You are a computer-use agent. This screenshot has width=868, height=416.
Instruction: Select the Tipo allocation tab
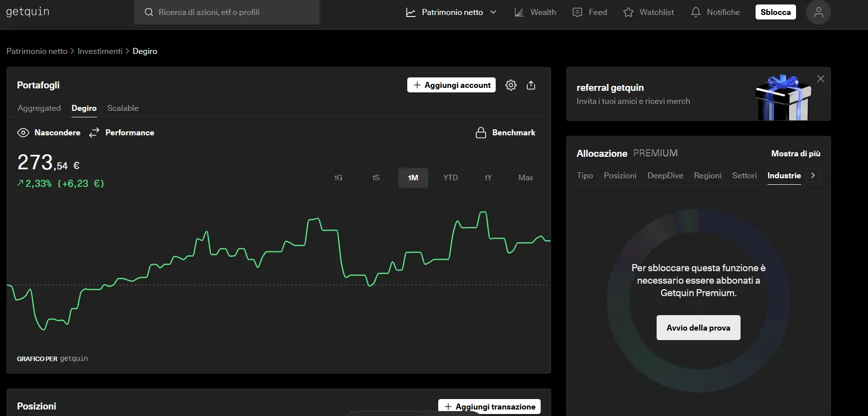pos(585,175)
